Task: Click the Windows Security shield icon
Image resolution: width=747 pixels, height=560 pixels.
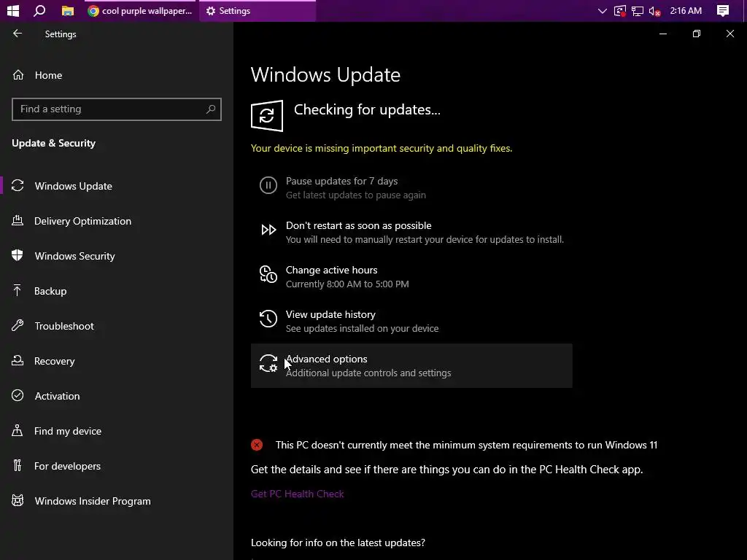Action: [x=18, y=255]
